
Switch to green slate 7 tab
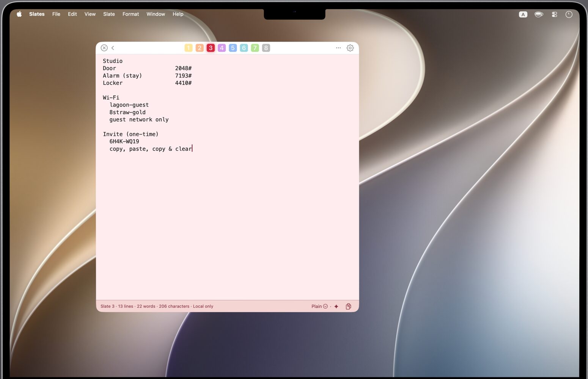[x=255, y=48]
